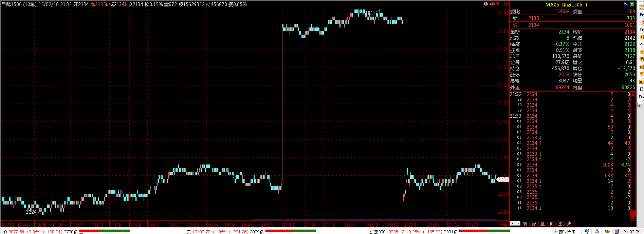Click the clock-shaped icon above the price axis

pos(486,4)
